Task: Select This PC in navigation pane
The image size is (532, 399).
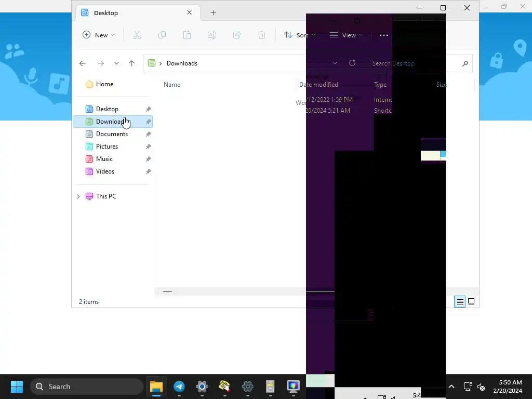Action: 106,196
